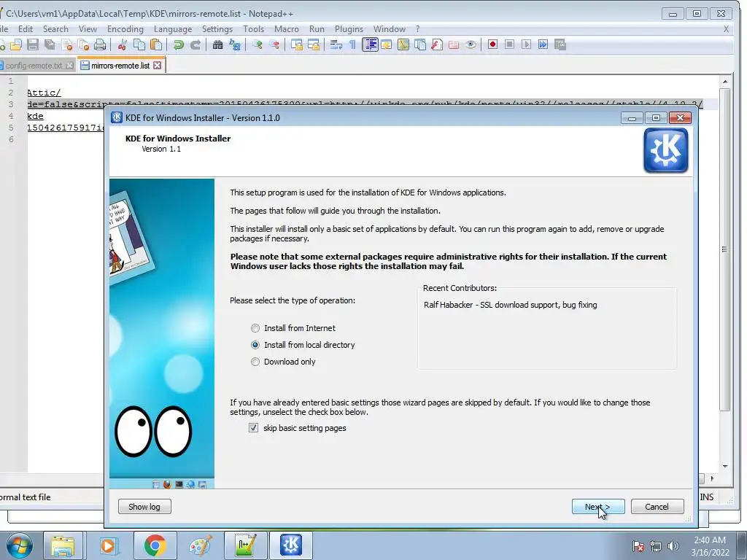The image size is (747, 560).
Task: Open Google Chrome from the taskbar
Action: click(155, 545)
